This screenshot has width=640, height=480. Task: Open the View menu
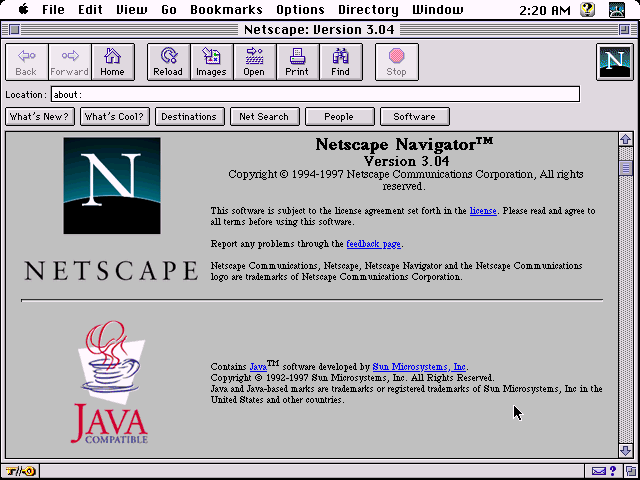click(x=131, y=10)
